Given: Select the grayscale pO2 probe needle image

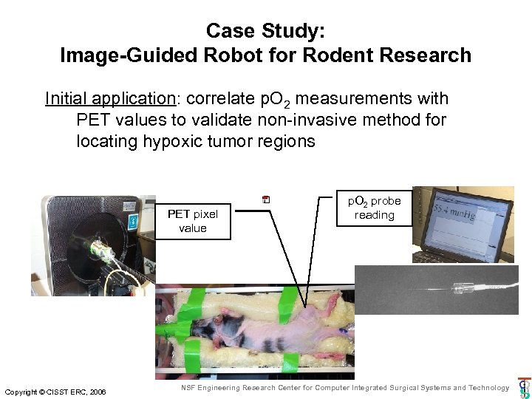Looking at the screenshot, I should pos(437,290).
